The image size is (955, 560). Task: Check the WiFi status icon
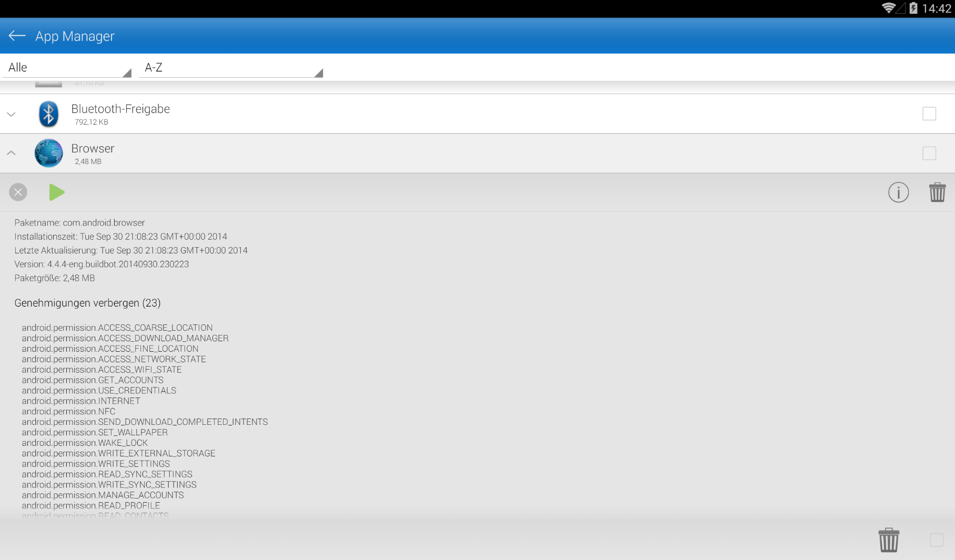(888, 8)
